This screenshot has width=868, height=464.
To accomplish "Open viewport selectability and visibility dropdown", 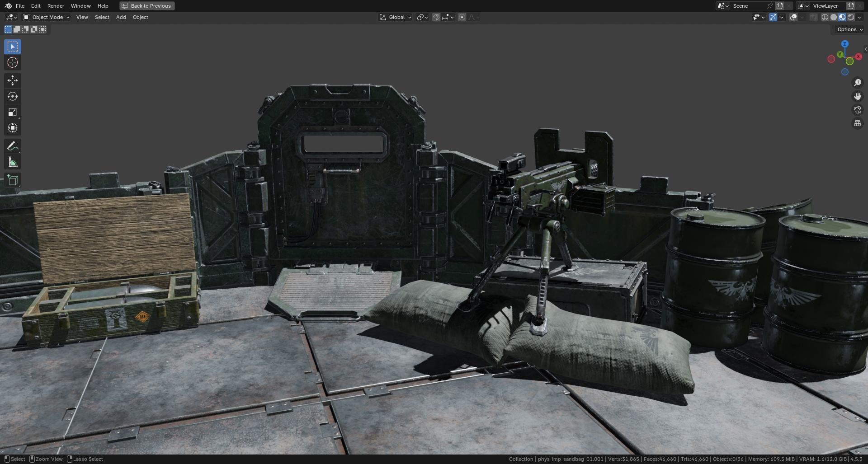I will 759,17.
